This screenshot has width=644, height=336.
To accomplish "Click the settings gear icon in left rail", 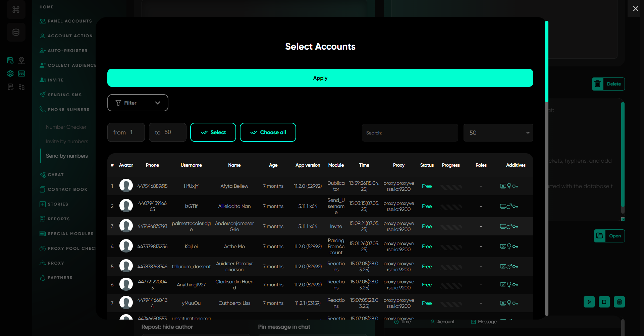I will pos(10,73).
